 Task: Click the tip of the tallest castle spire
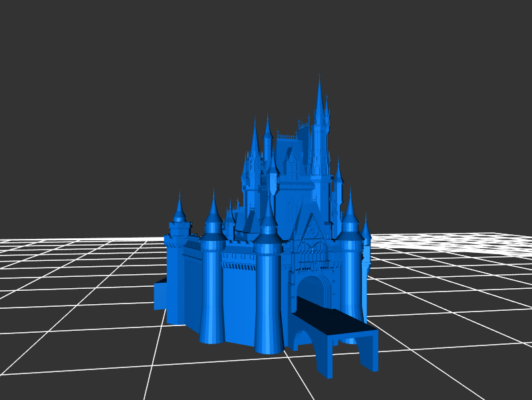click(x=319, y=77)
